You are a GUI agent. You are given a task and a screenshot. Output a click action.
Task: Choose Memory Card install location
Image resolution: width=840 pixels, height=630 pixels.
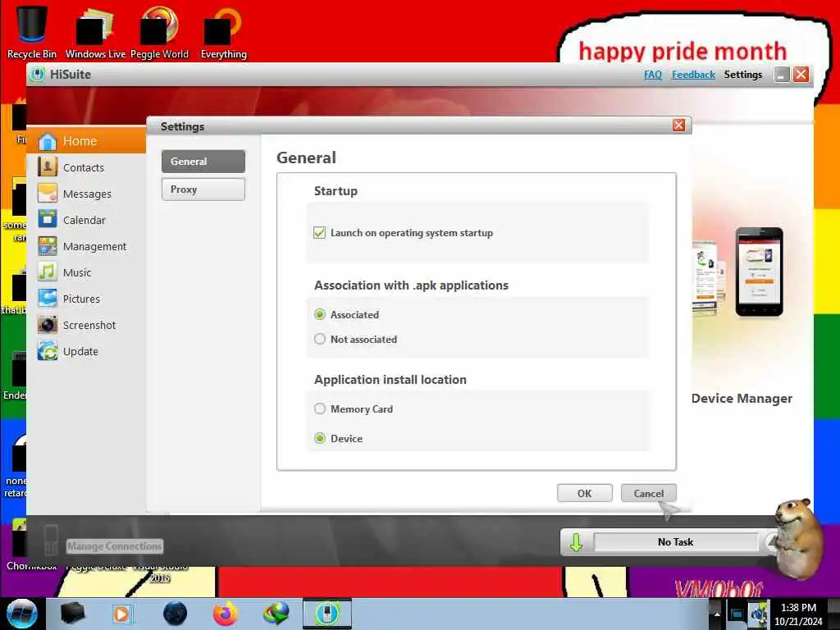tap(320, 409)
